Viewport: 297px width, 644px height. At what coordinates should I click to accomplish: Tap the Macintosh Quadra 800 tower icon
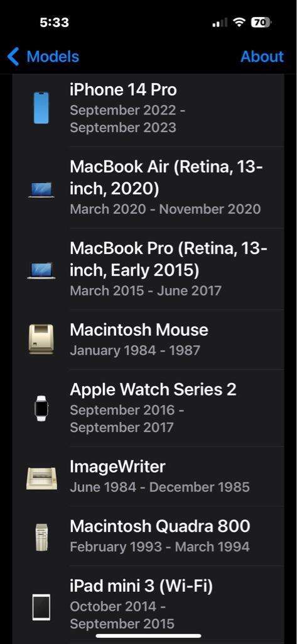point(41,537)
